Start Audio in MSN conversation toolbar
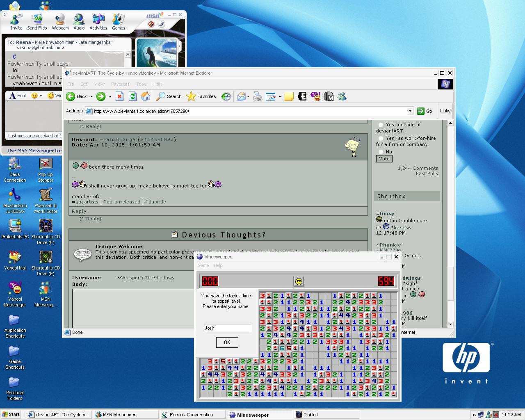The image size is (525, 420). 79,22
